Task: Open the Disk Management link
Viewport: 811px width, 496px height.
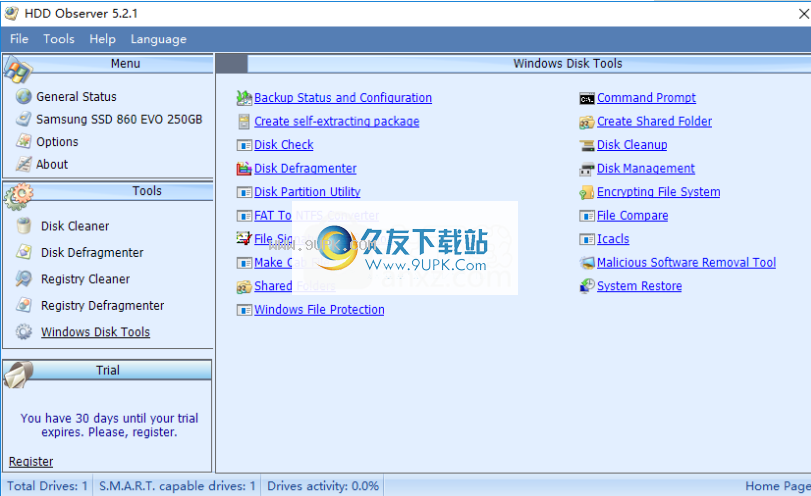Action: coord(645,169)
